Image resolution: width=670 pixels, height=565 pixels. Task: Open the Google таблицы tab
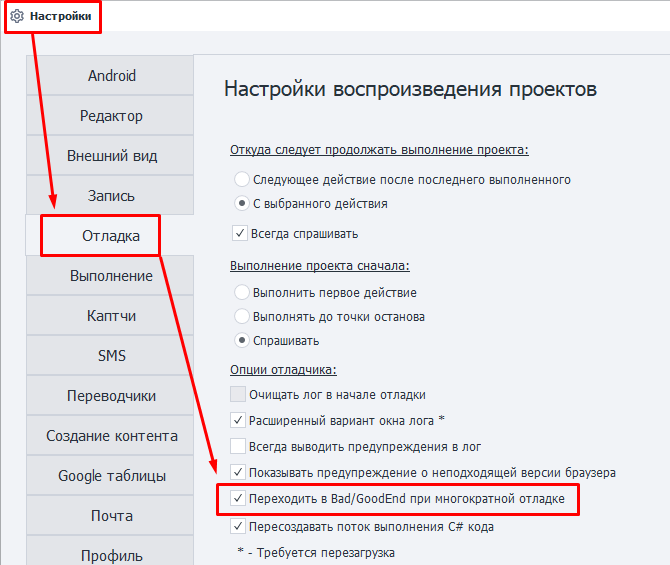[x=111, y=476]
